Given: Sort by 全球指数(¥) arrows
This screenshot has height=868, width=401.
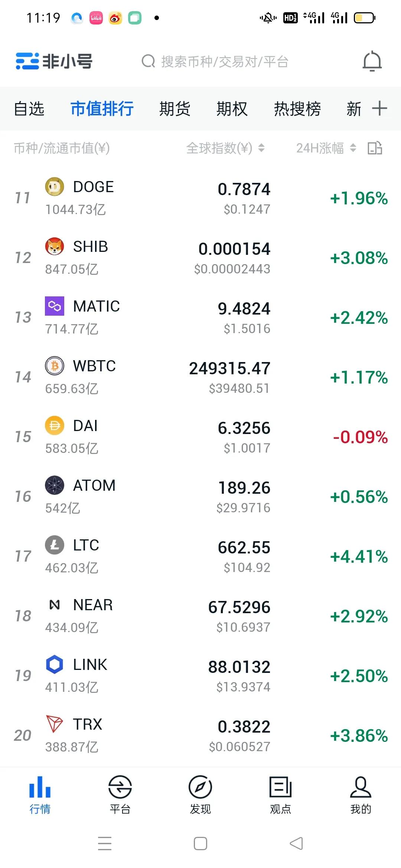Looking at the screenshot, I should [261, 148].
